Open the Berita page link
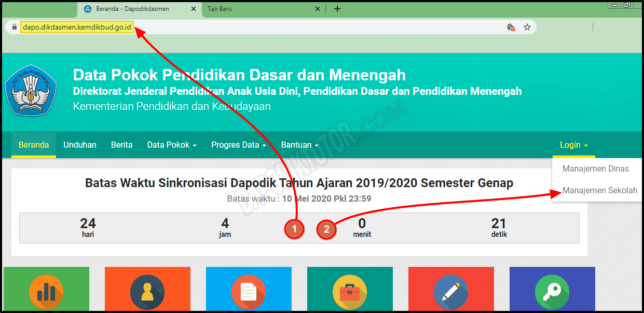Image resolution: width=644 pixels, height=313 pixels. click(x=121, y=145)
